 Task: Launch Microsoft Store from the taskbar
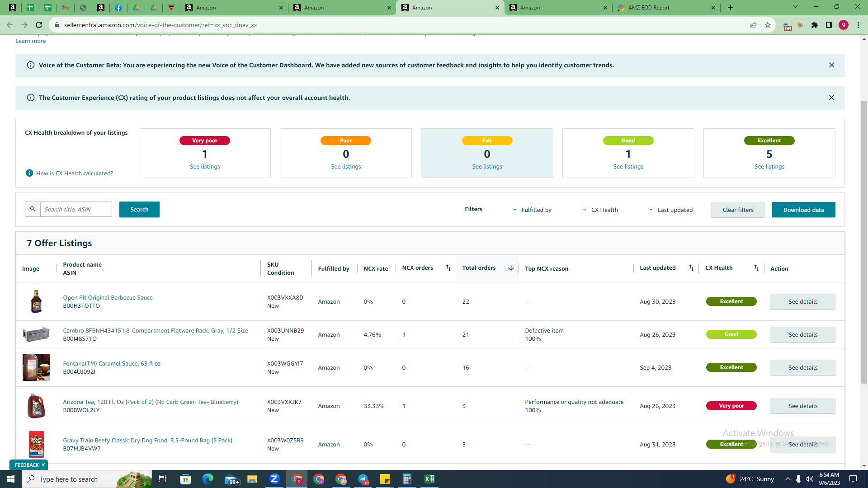point(185,479)
